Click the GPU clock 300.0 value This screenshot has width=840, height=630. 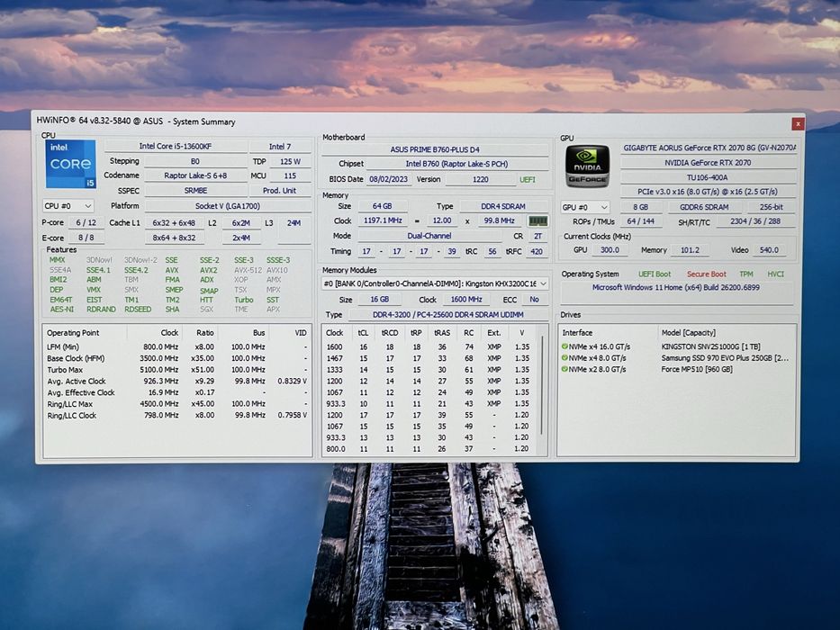tap(610, 250)
